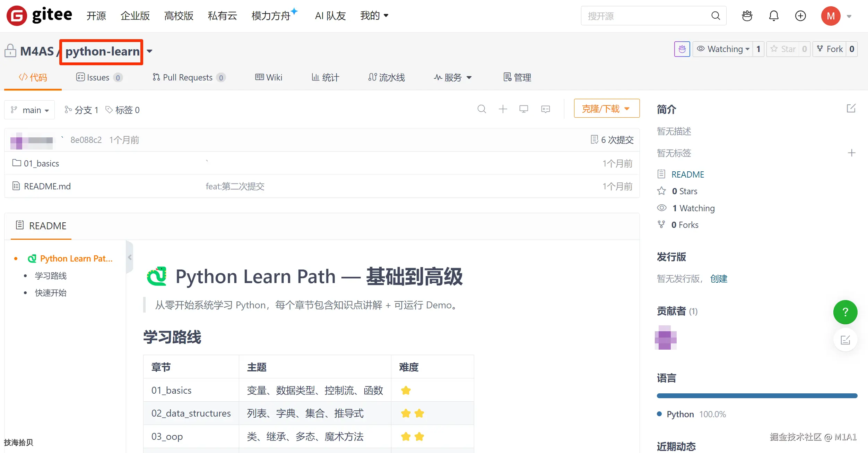This screenshot has height=453, width=868.
Task: Open the Web IDE monitor icon
Action: pos(523,109)
